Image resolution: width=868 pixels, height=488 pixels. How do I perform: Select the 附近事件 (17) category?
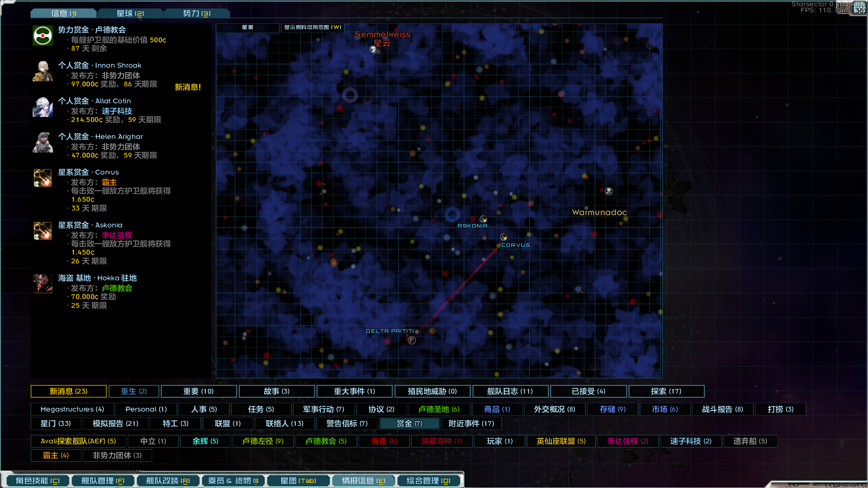click(471, 424)
